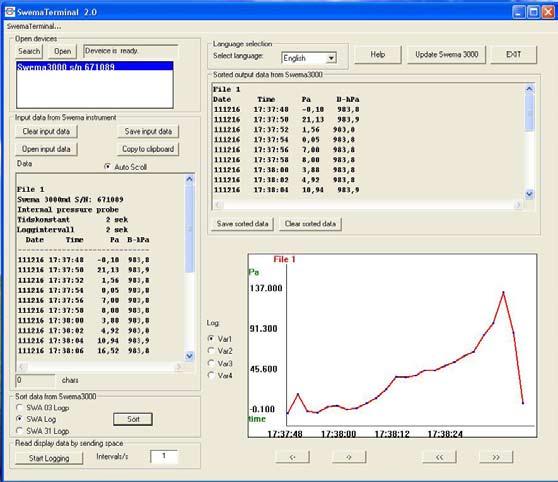Click down arrow of sorted data scrollbar

click(529, 194)
